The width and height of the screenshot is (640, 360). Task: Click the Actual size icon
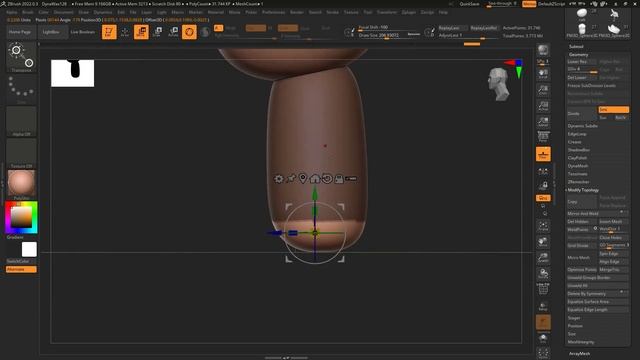pyautogui.click(x=543, y=106)
